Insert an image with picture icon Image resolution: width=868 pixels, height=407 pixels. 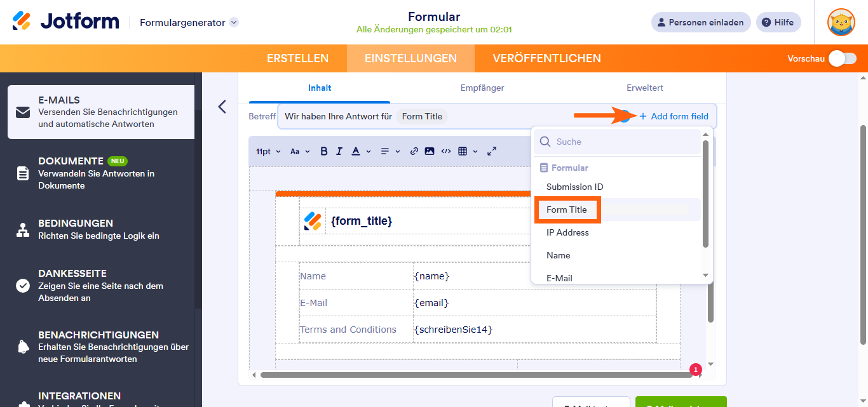pos(430,151)
